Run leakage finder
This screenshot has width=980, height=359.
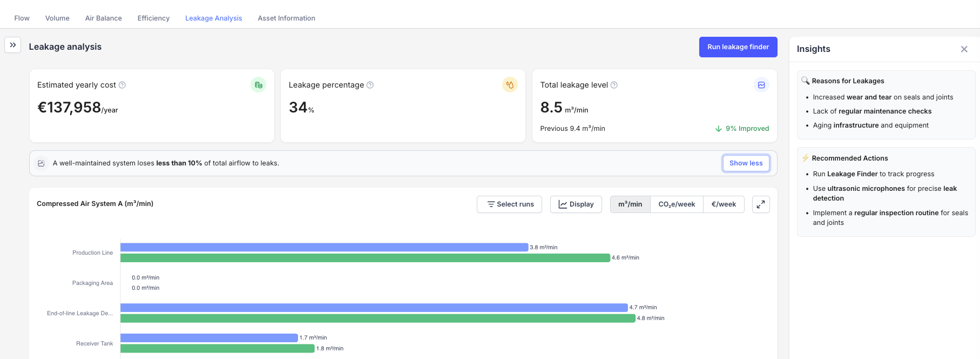(738, 47)
